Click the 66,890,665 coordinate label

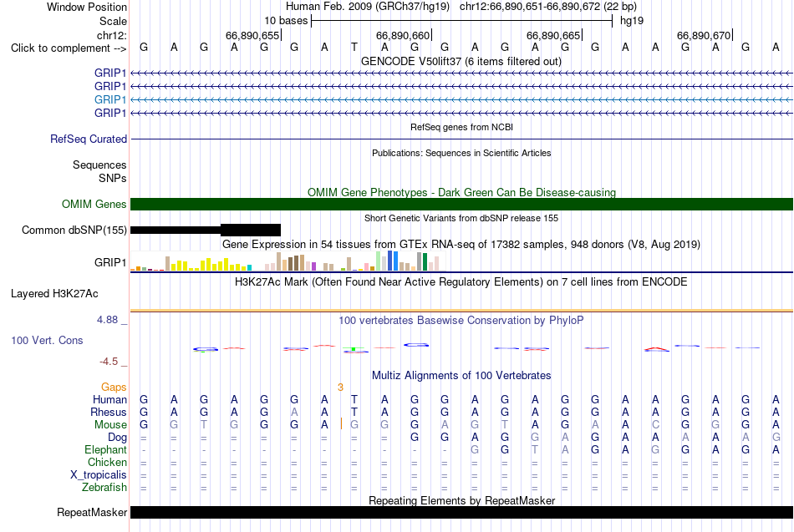[x=553, y=35]
